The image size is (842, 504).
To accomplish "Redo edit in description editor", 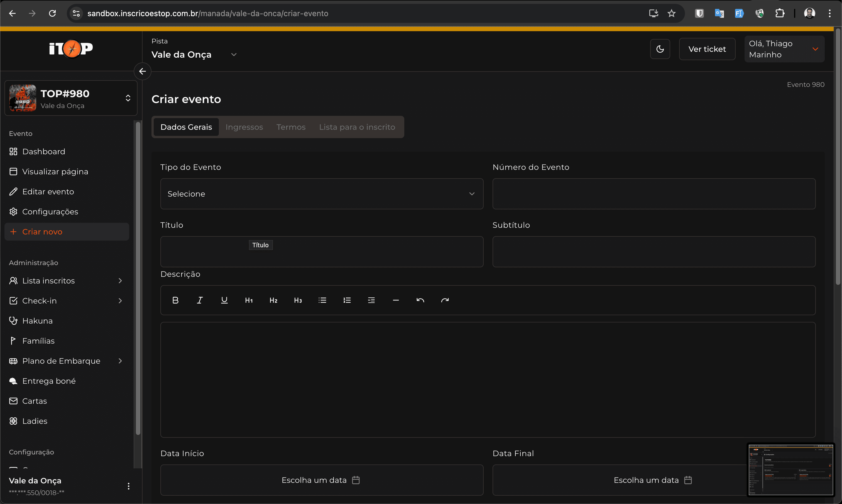I will [445, 300].
